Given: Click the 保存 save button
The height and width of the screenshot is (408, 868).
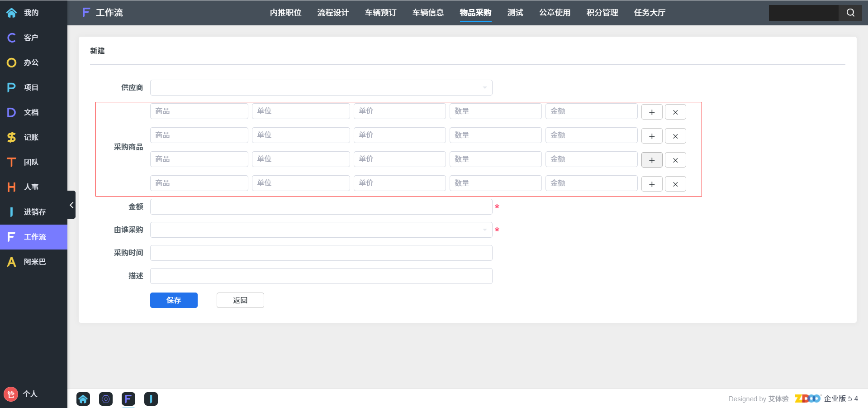Looking at the screenshot, I should 174,300.
